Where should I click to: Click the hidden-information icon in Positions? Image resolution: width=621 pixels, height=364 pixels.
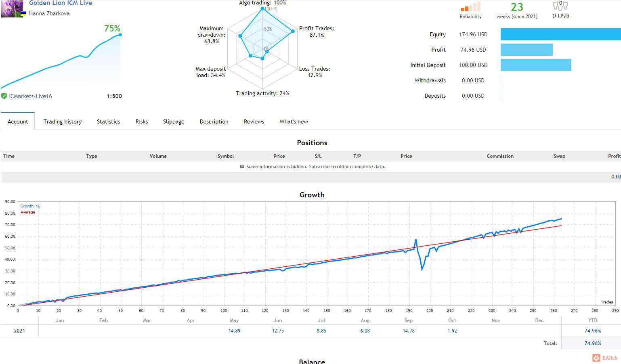242,167
